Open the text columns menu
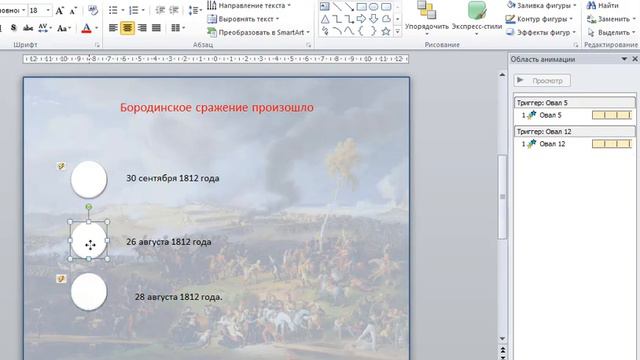 click(x=178, y=28)
